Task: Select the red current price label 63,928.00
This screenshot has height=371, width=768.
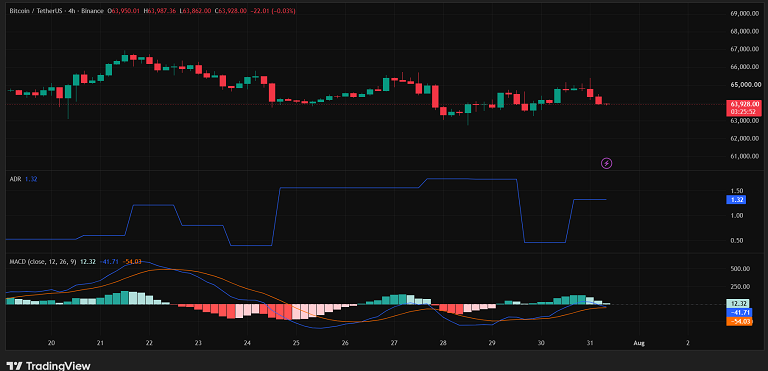Action: pyautogui.click(x=745, y=104)
